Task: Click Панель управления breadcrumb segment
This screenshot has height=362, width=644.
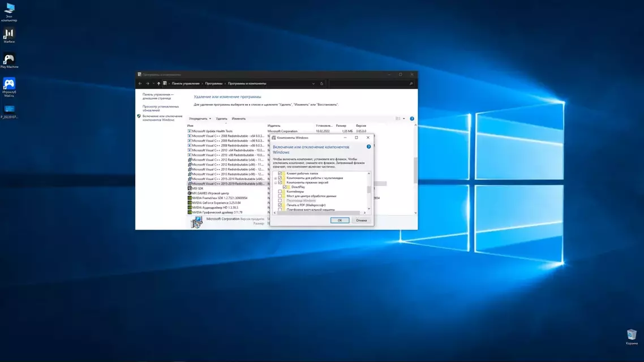Action: (x=186, y=83)
